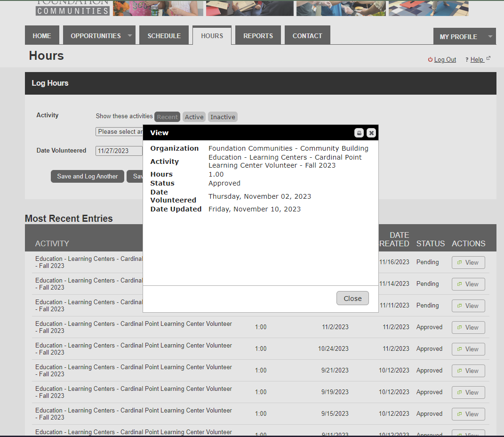504x437 pixels.
Task: Click the 'Approved' status value in dialog
Action: click(x=224, y=183)
